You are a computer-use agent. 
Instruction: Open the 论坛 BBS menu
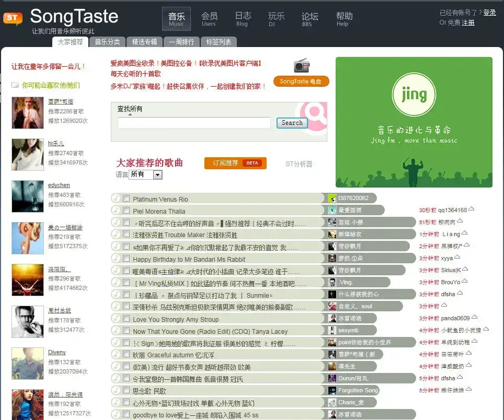[310, 19]
